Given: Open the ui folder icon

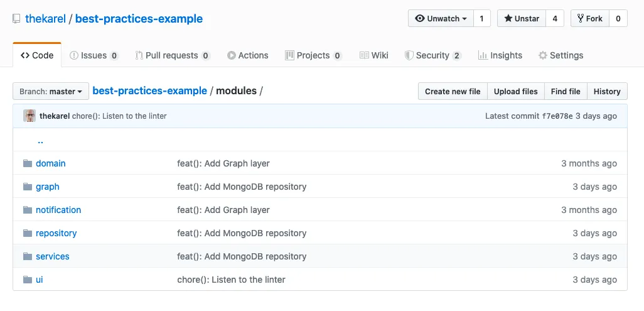Looking at the screenshot, I should [x=28, y=280].
